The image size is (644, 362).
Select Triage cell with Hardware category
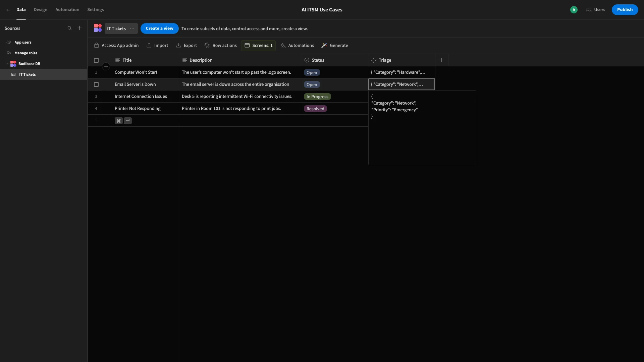[401, 72]
